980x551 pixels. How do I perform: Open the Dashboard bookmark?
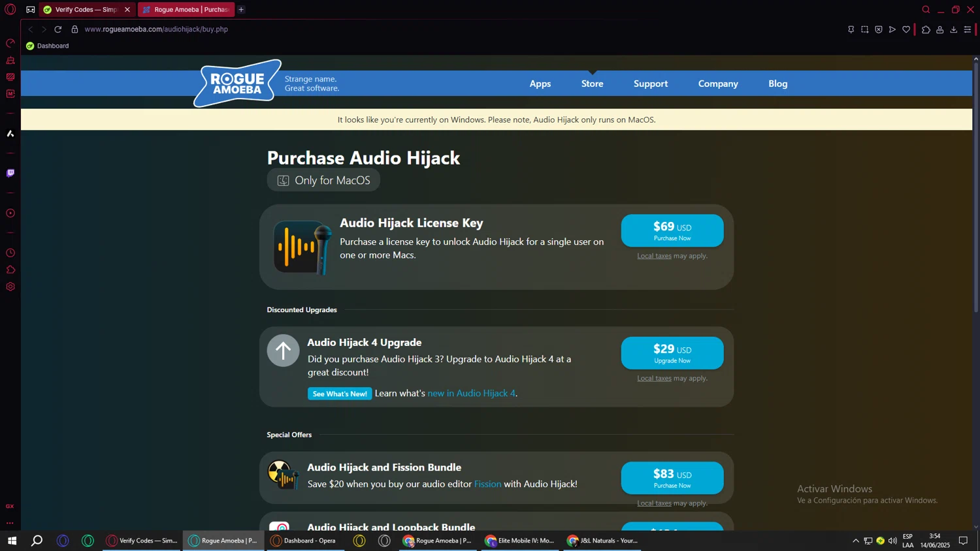point(47,46)
